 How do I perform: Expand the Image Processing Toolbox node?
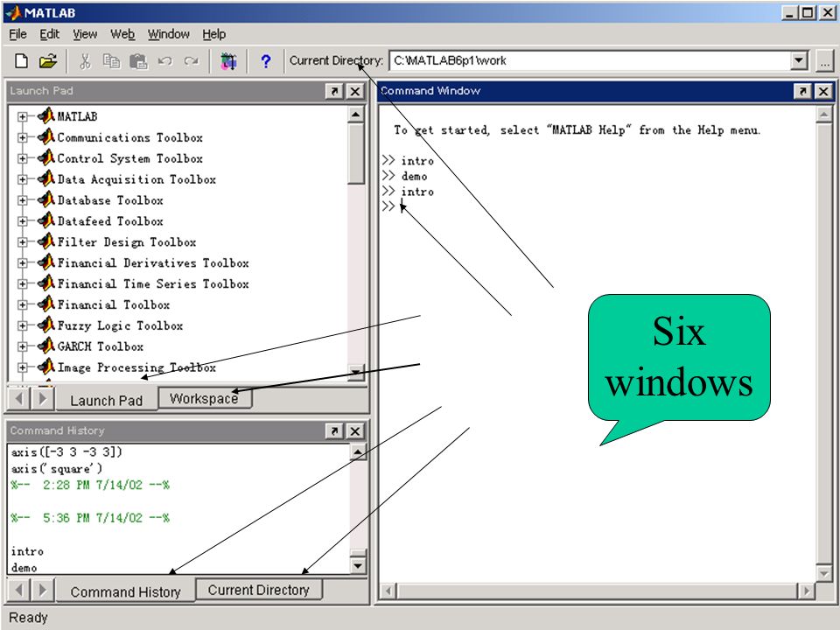tap(22, 367)
